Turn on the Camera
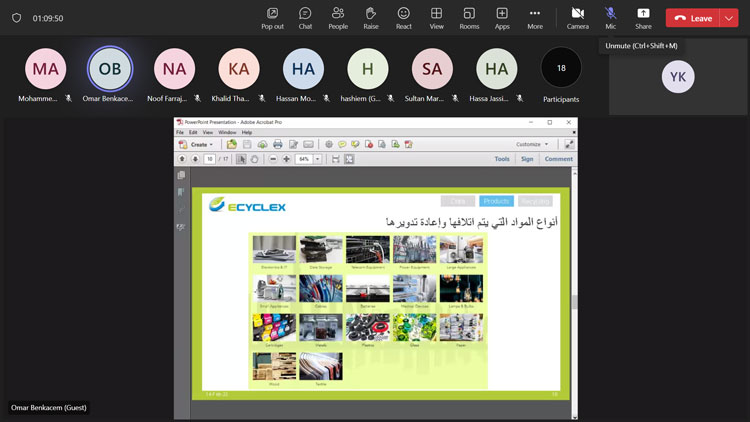The width and height of the screenshot is (750, 422). tap(577, 17)
